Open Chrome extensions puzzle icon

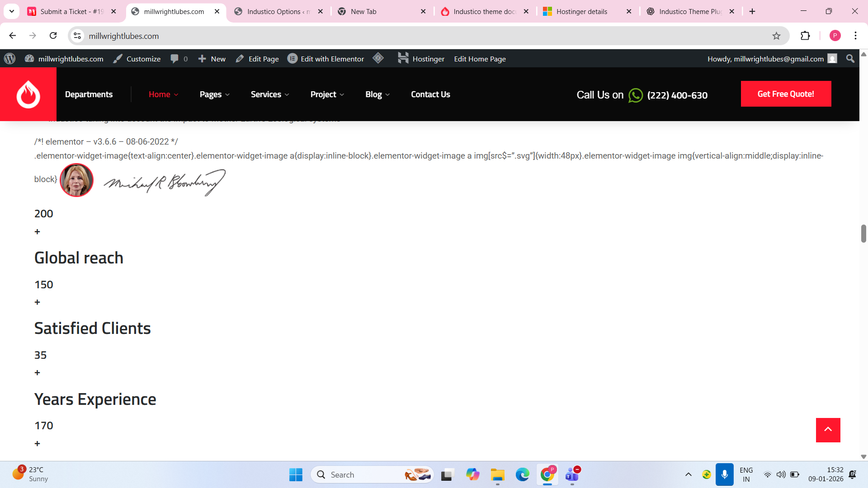(805, 36)
